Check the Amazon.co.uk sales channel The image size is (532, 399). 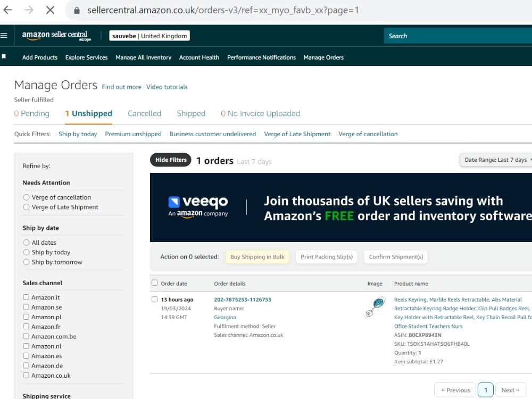26,375
